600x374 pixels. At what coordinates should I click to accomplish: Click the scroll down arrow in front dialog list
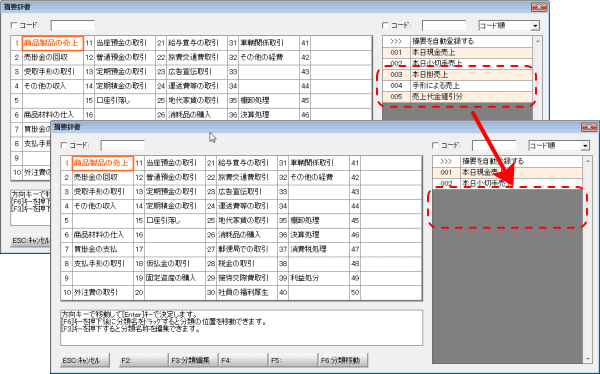pos(587,359)
